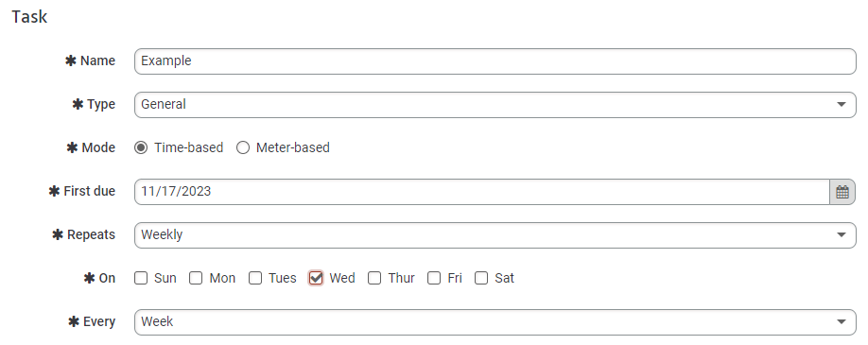Check the Sat checkbox
The height and width of the screenshot is (345, 868).
(481, 278)
